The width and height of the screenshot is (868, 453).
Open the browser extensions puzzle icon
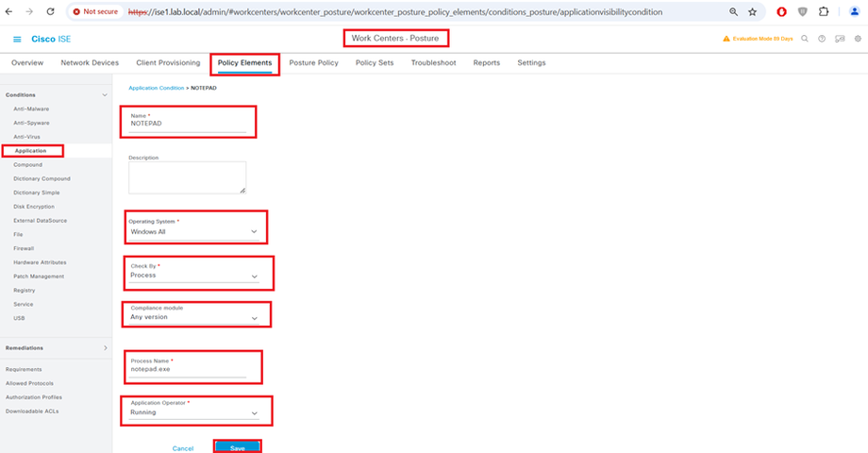pyautogui.click(x=824, y=11)
